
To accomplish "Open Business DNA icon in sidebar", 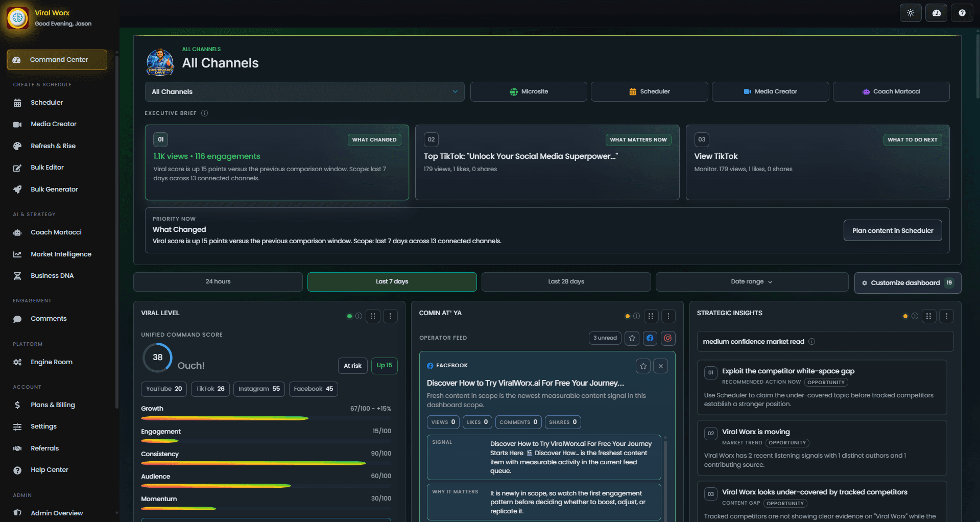I will point(17,276).
